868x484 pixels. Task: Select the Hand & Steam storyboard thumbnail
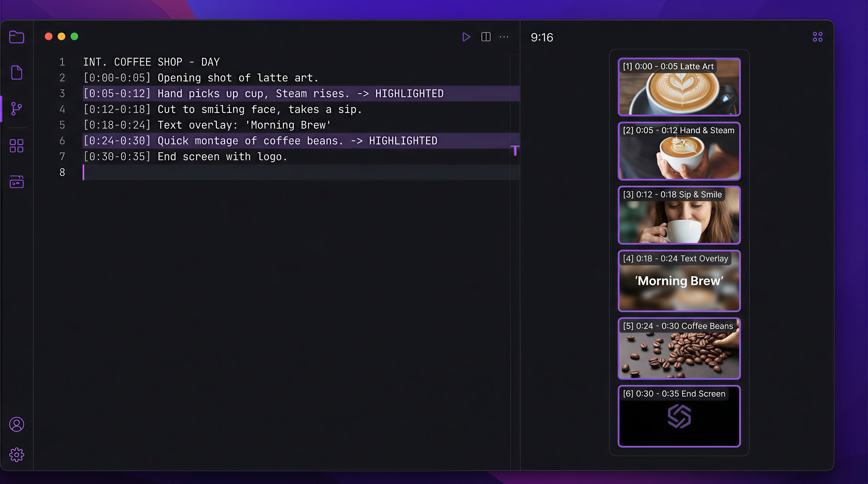679,151
